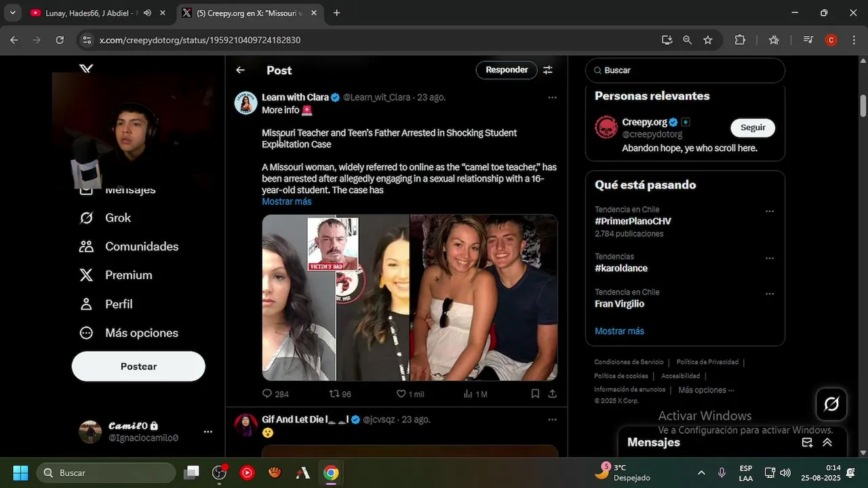This screenshot has width=868, height=488.
Task: Open the zoom magnifier in address bar
Action: (x=687, y=40)
